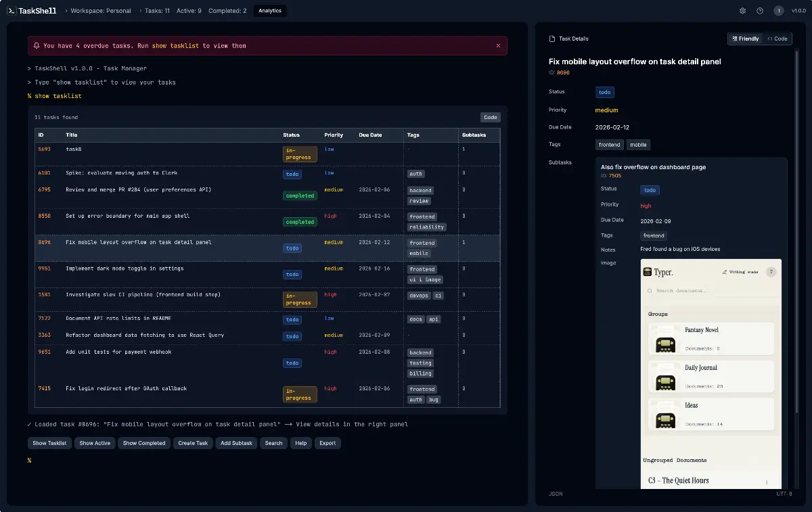
Task: Dismiss the overdue tasks alert banner
Action: pyautogui.click(x=499, y=46)
